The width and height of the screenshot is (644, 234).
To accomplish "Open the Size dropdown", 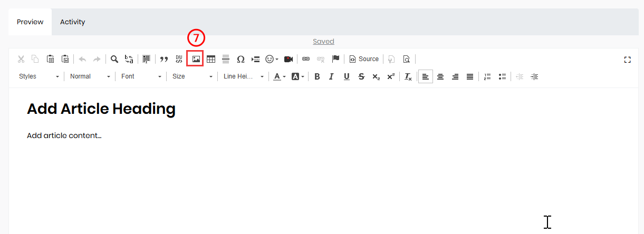I will (192, 76).
